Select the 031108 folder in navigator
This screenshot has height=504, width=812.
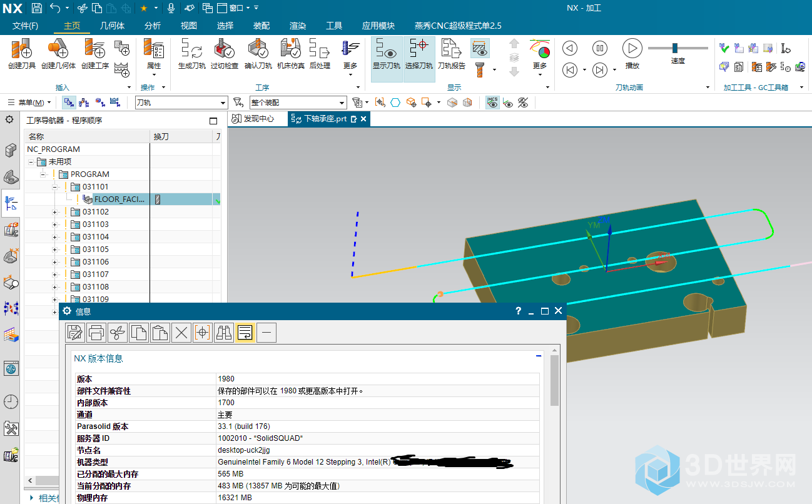click(x=96, y=287)
